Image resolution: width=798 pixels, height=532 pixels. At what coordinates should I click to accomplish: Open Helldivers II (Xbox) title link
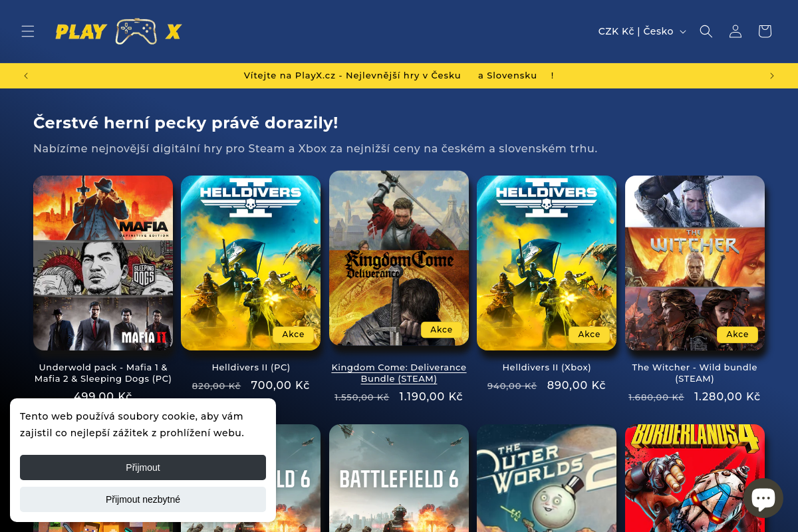coord(547,367)
